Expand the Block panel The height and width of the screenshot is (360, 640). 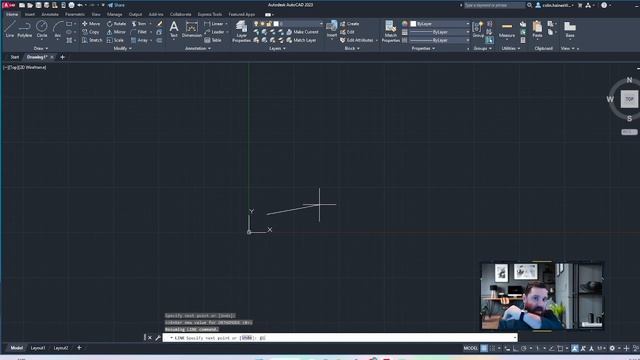(352, 48)
